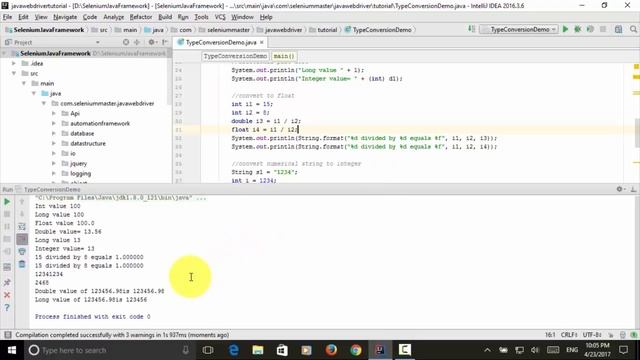Screen dimensions: 640x360
Task: Toggle Scroll to End in console
Action: tap(22, 239)
